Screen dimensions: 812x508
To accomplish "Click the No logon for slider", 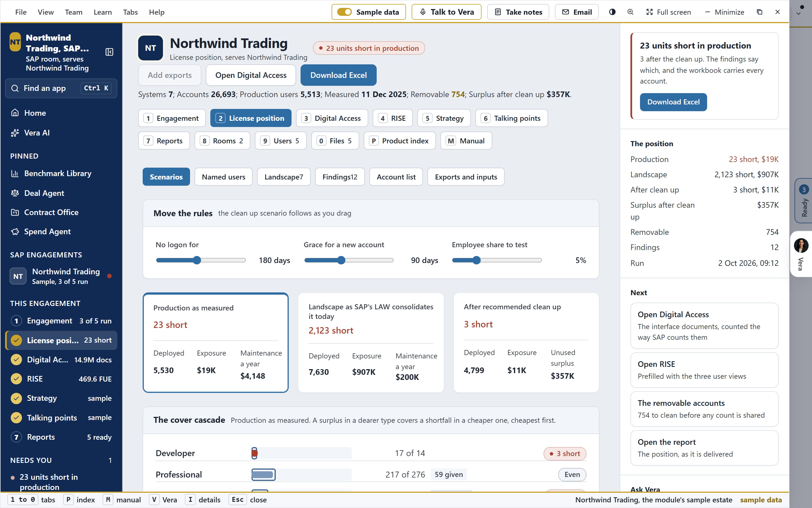I will [201, 260].
